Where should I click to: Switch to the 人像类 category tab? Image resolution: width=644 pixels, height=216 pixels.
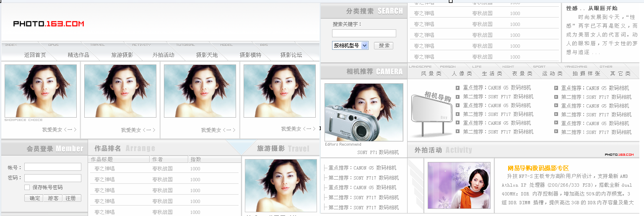pos(462,74)
